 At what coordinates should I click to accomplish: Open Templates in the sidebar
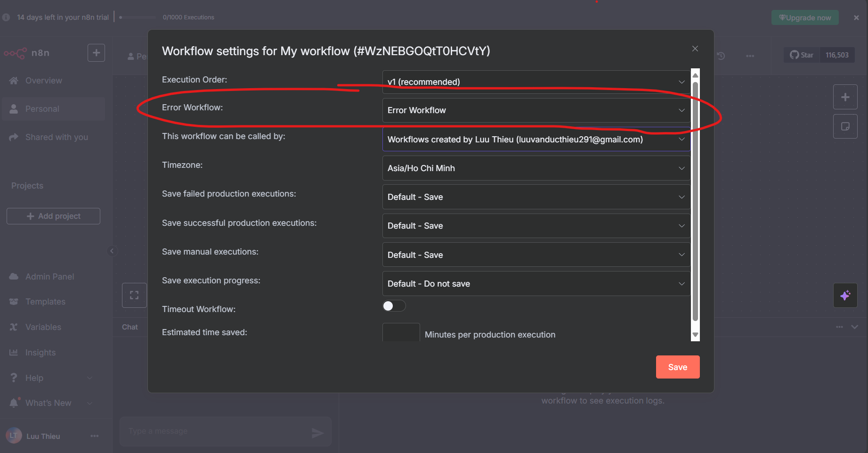(54, 302)
